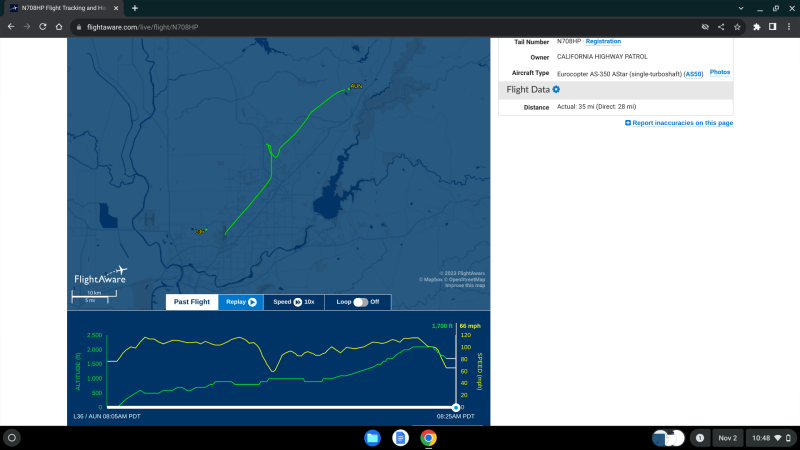Click L36 / AUN 08:05AM PDT label
The height and width of the screenshot is (450, 800).
[107, 416]
